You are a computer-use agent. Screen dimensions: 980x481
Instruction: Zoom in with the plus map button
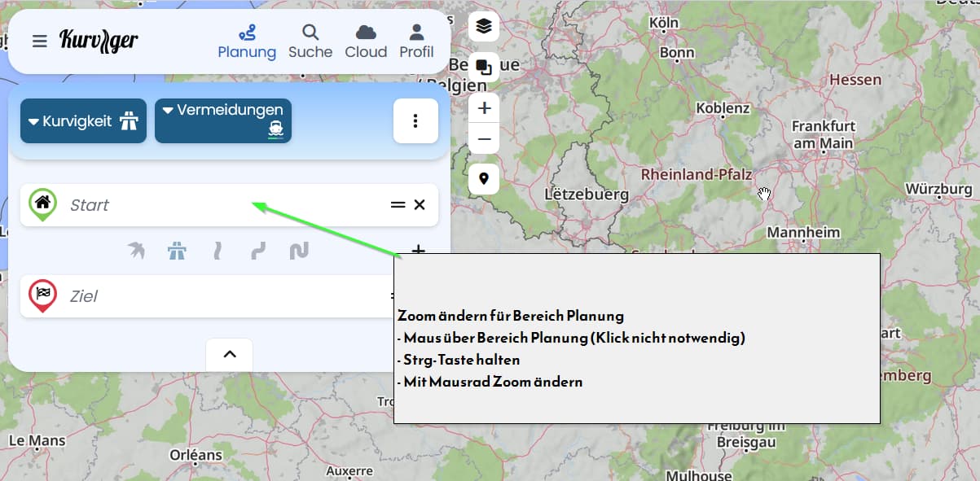tap(484, 108)
